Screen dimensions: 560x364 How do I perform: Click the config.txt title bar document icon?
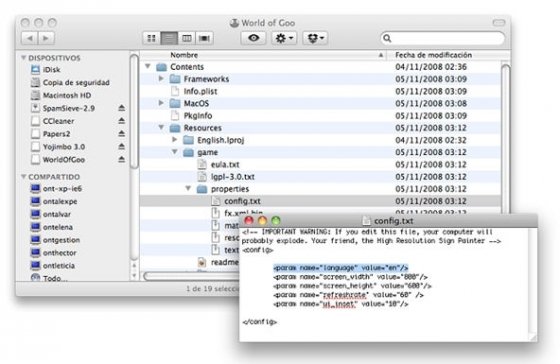click(366, 221)
